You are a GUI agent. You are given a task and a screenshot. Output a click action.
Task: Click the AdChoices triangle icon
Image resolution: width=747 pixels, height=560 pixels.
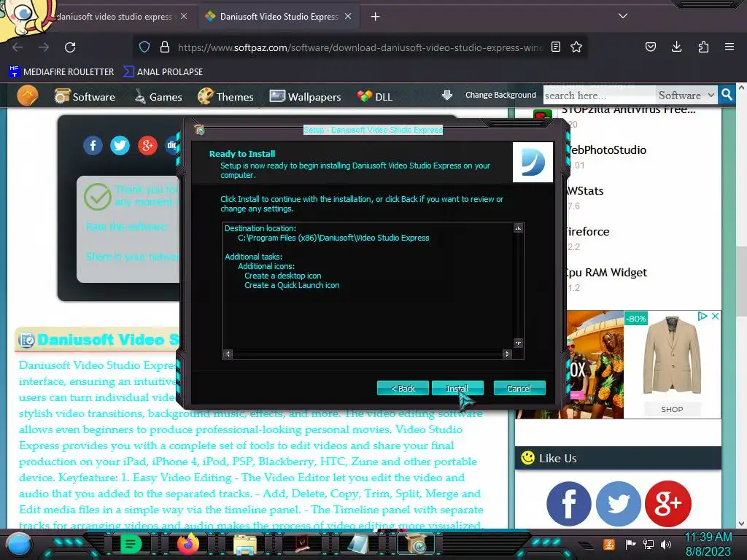point(703,316)
